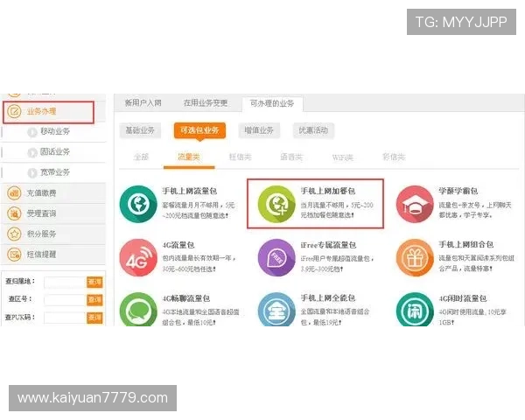
Task: Open the 4G流量包 title link
Action: [178, 245]
